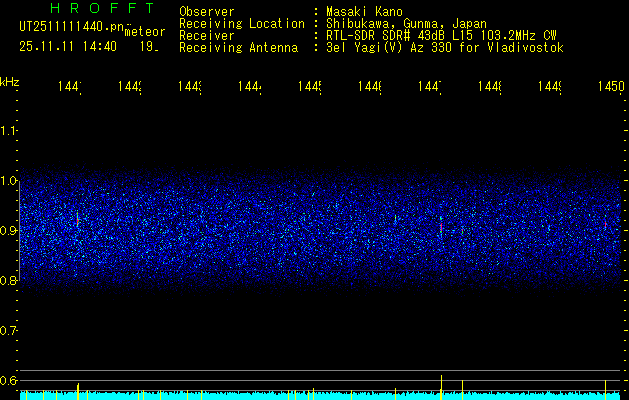Click the red meteor echo near minute 1441
This screenshot has height=400, width=629.
[77, 219]
